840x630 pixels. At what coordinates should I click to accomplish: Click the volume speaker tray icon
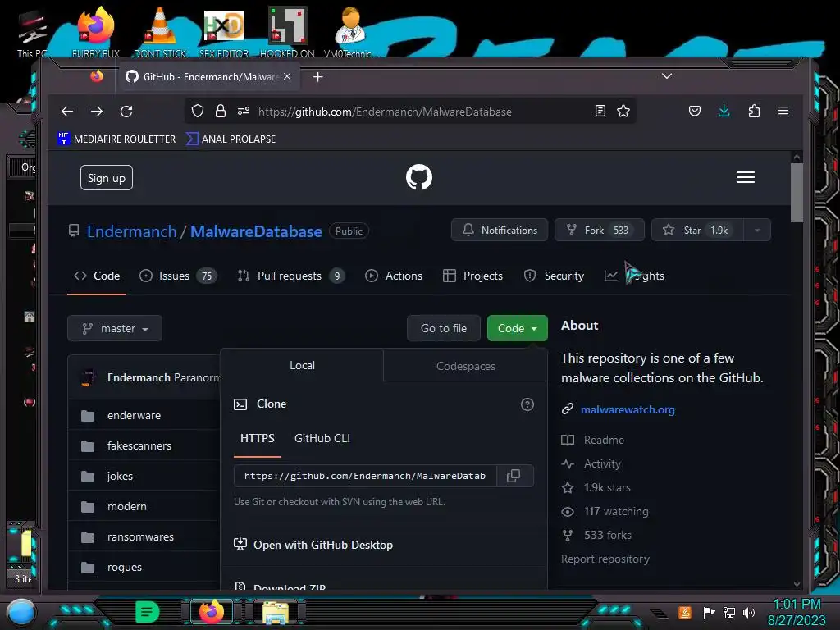coord(749,612)
